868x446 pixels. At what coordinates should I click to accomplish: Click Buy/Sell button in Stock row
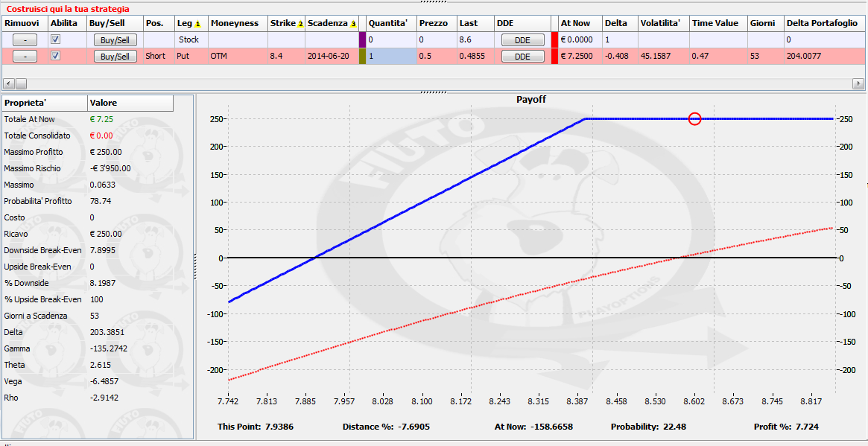click(115, 40)
